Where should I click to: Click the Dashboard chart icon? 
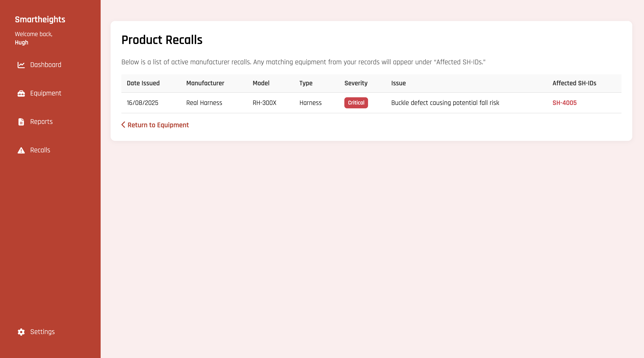click(21, 65)
